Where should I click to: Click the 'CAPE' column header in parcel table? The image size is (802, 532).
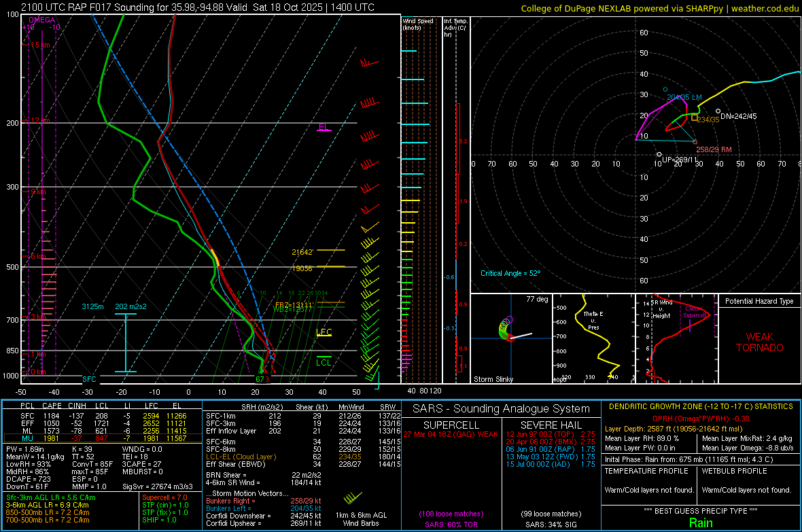click(52, 406)
